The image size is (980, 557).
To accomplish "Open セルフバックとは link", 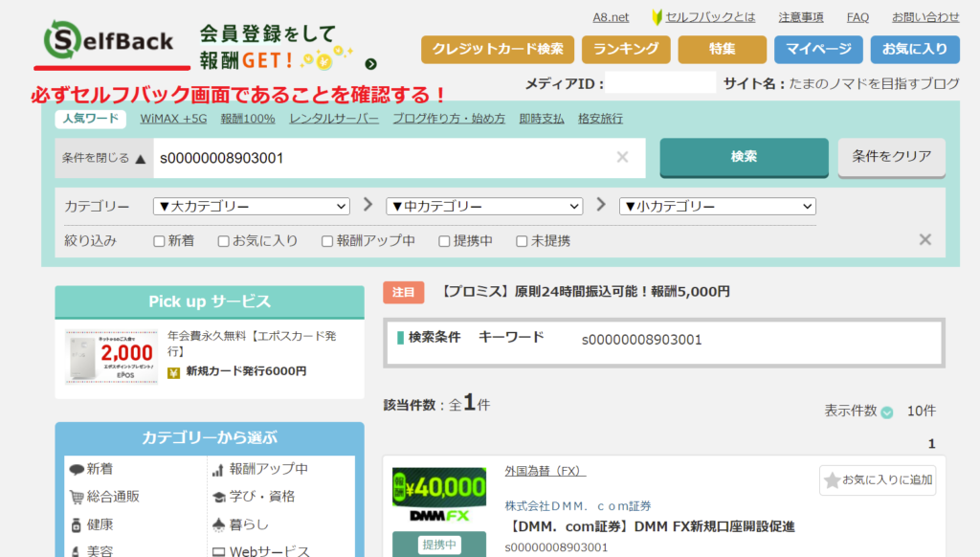I will 710,17.
